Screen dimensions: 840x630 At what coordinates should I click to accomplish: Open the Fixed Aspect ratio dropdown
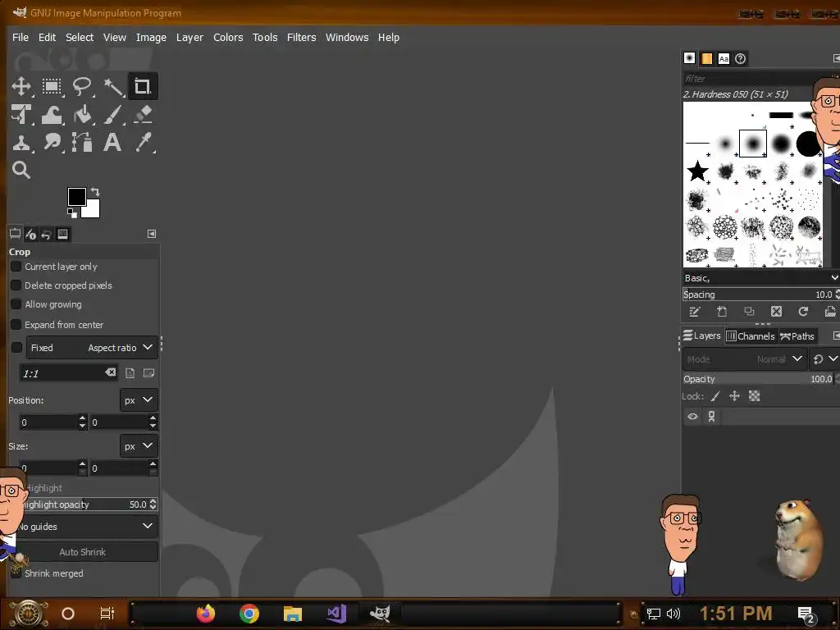click(92, 348)
